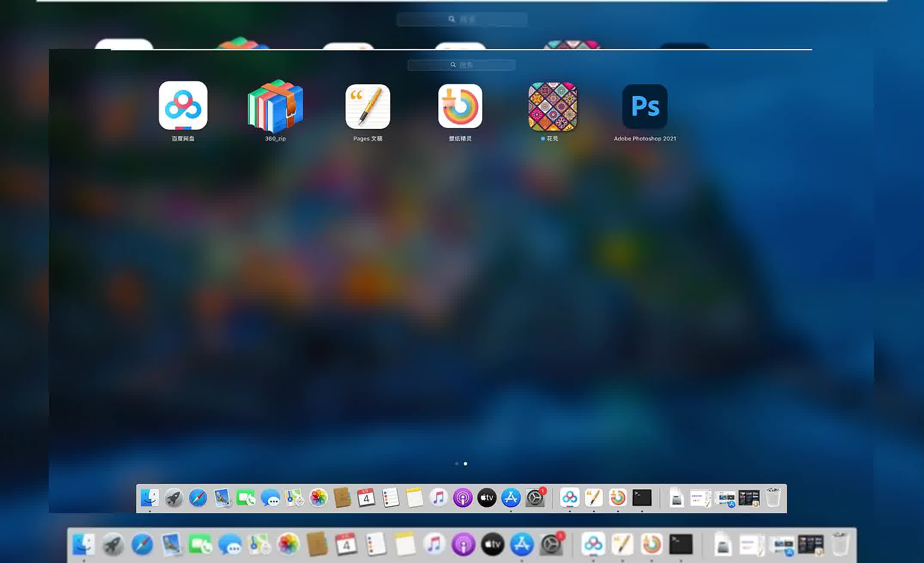Open Podcasts in the blurred outer dock
Viewport: 924px width, 563px height.
pos(463,545)
